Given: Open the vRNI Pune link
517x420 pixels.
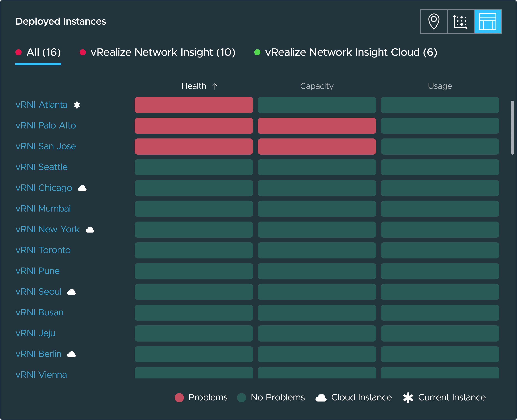Looking at the screenshot, I should click(x=38, y=271).
